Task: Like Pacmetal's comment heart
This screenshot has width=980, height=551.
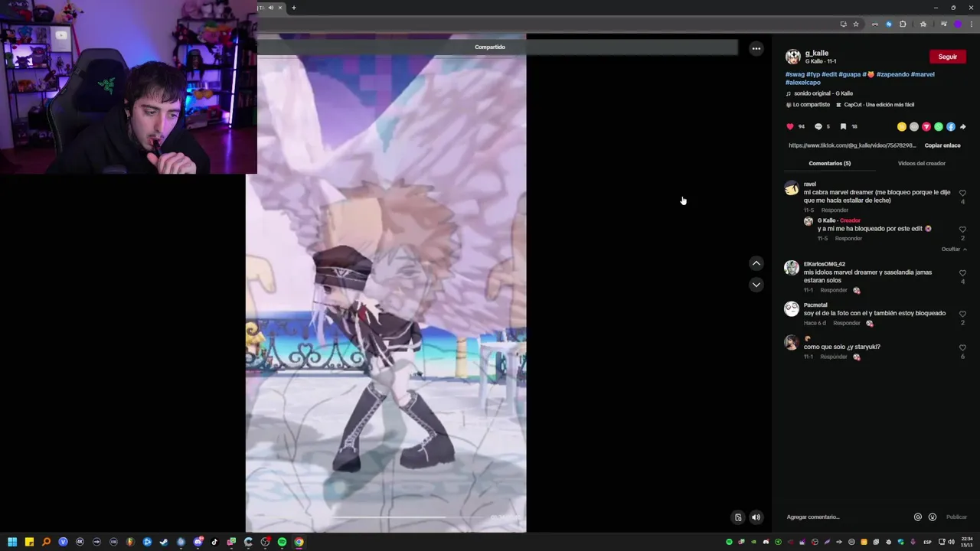Action: [963, 315]
